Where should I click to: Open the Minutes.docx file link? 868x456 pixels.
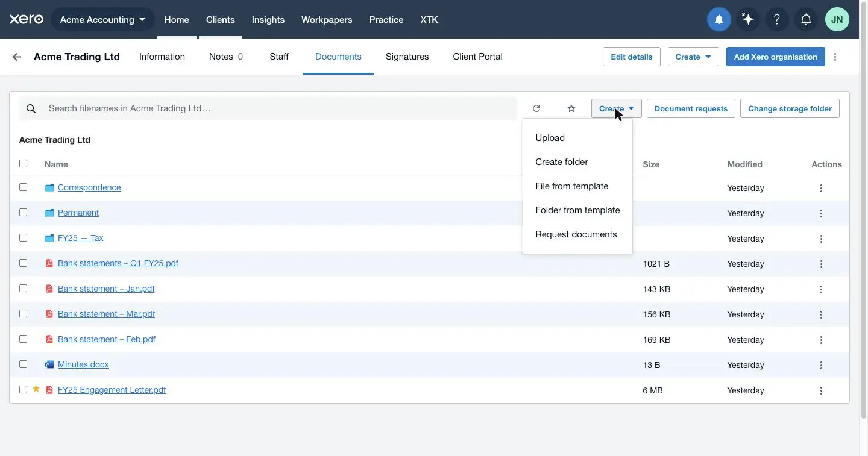coord(83,364)
